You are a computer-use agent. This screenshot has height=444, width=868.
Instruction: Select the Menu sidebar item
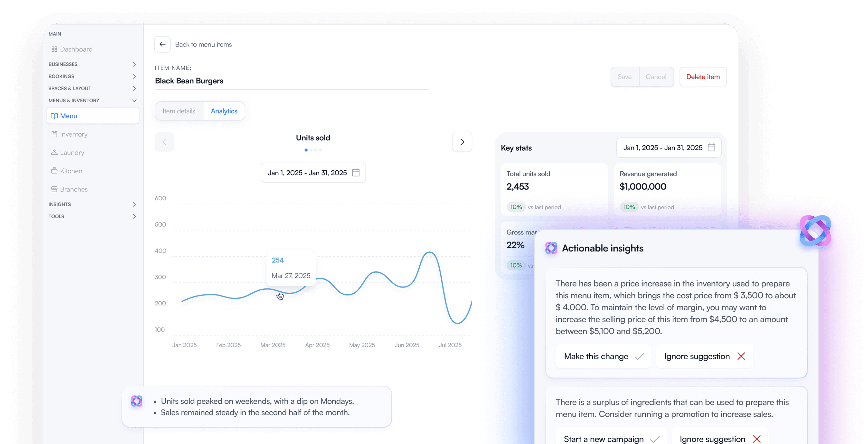pyautogui.click(x=93, y=116)
